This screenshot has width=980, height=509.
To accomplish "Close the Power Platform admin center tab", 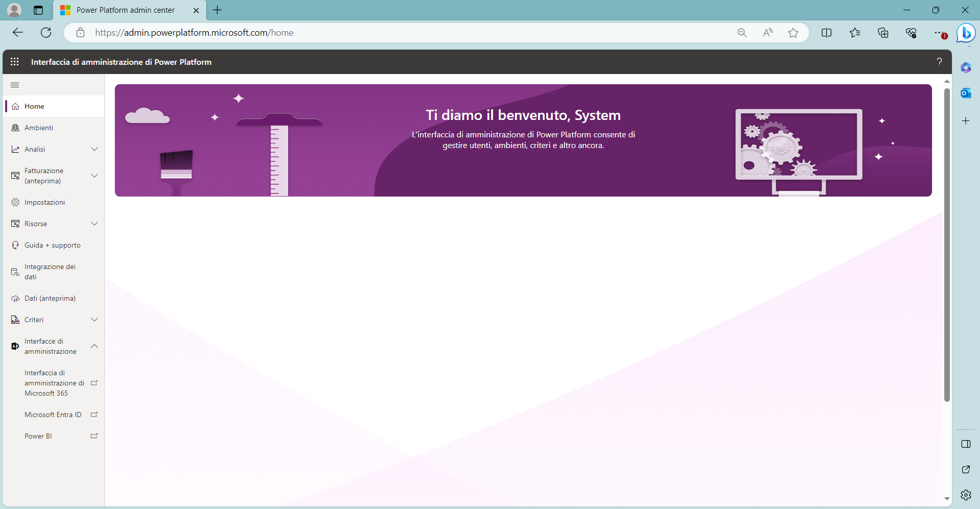I will tap(196, 10).
